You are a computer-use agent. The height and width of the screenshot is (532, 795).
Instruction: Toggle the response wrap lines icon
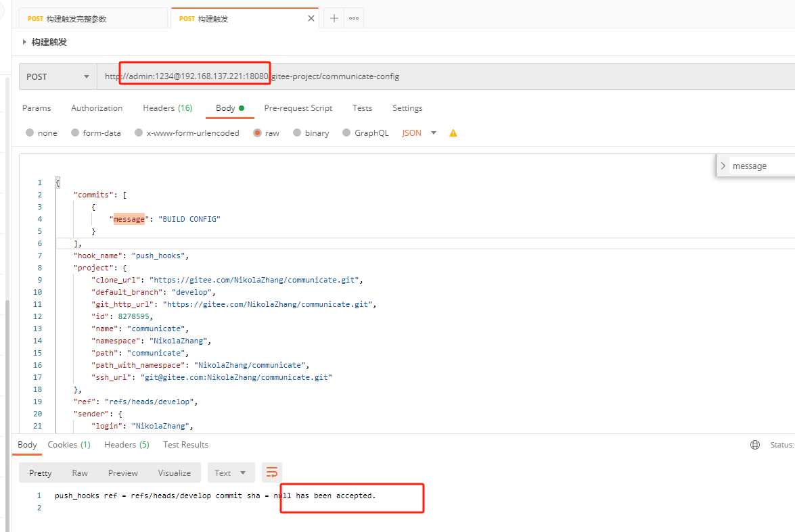point(271,473)
